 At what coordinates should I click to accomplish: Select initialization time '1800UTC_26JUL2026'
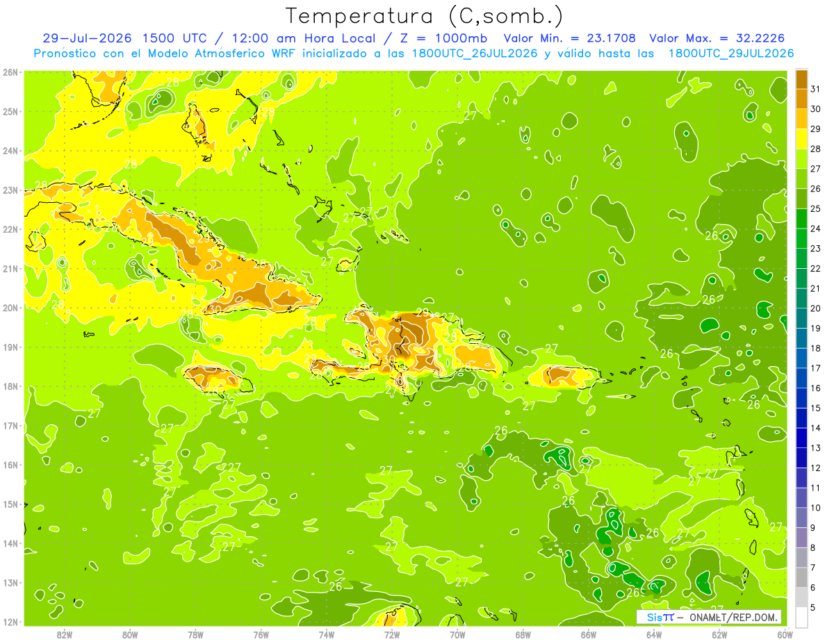tap(475, 53)
